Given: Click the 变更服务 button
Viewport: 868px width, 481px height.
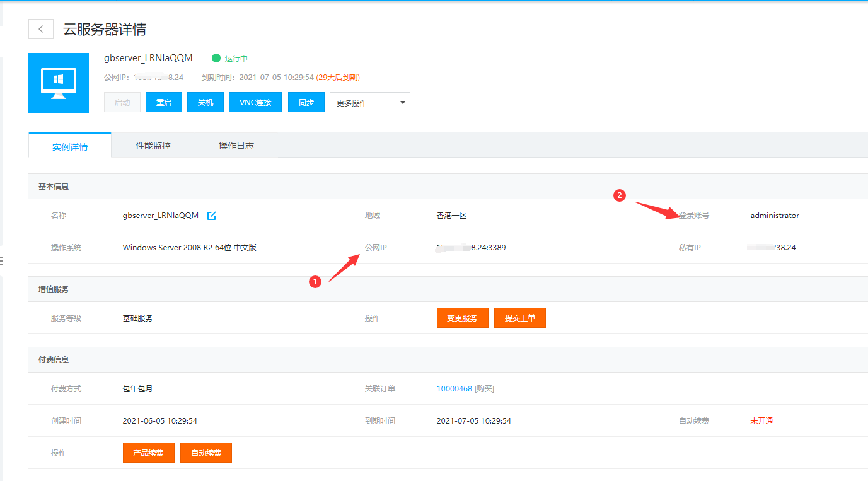Looking at the screenshot, I should (463, 318).
